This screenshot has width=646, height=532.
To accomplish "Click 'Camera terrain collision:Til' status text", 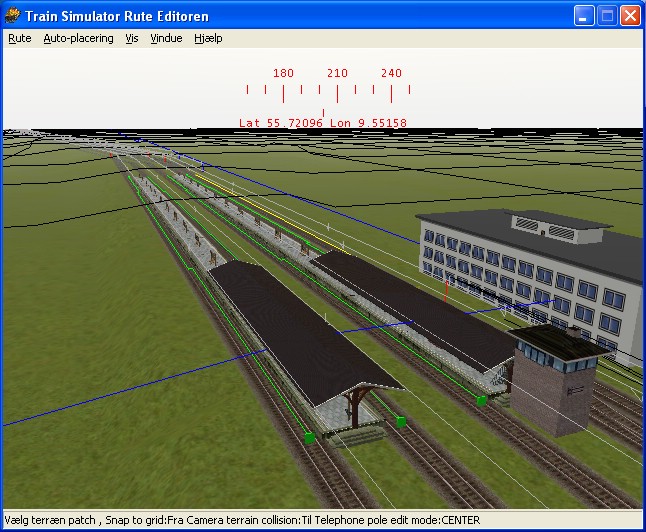I will [249, 520].
